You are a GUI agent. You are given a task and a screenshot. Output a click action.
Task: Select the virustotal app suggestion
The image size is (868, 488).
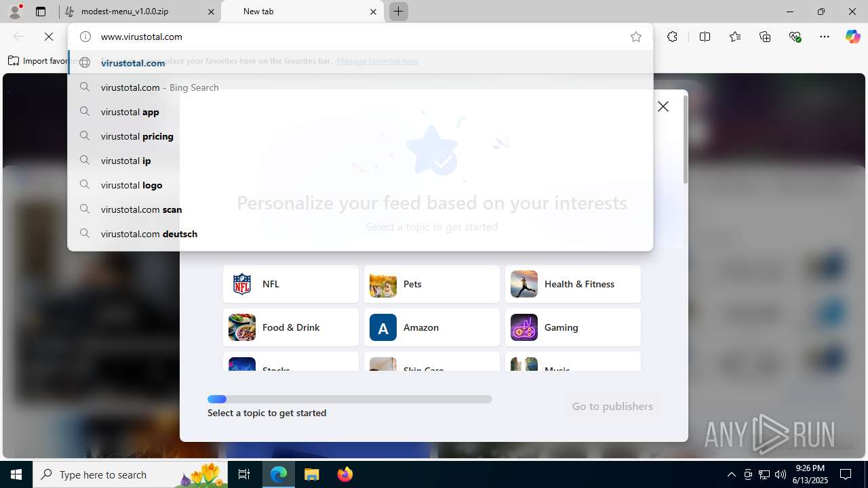click(x=361, y=112)
